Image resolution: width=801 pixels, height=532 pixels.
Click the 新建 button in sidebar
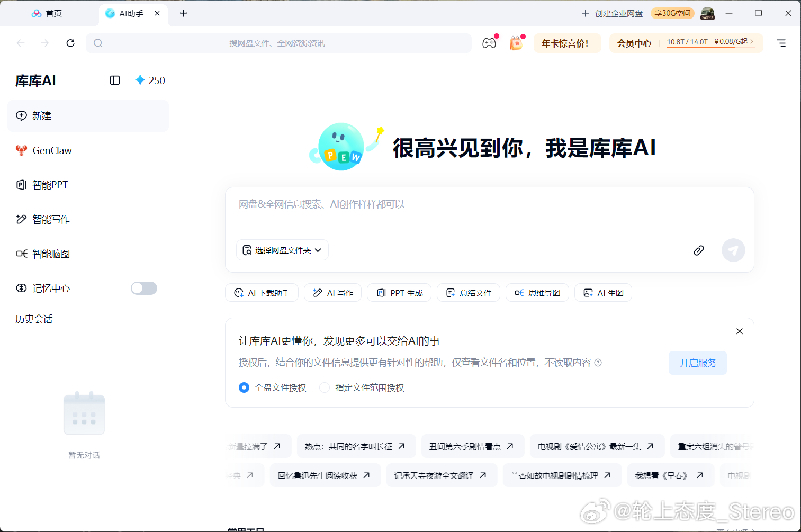pos(88,116)
